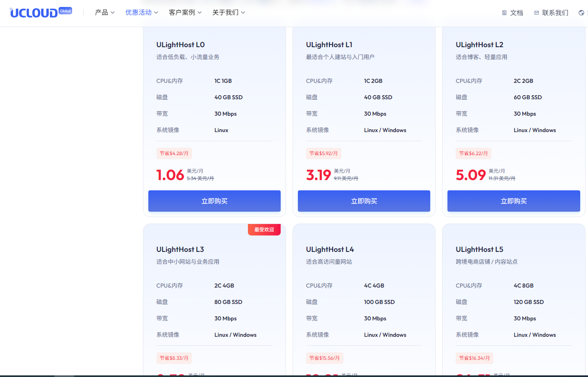Screen dimensions: 588x377
Task: Click the envelope icon beside 联系我们
Action: coord(536,13)
